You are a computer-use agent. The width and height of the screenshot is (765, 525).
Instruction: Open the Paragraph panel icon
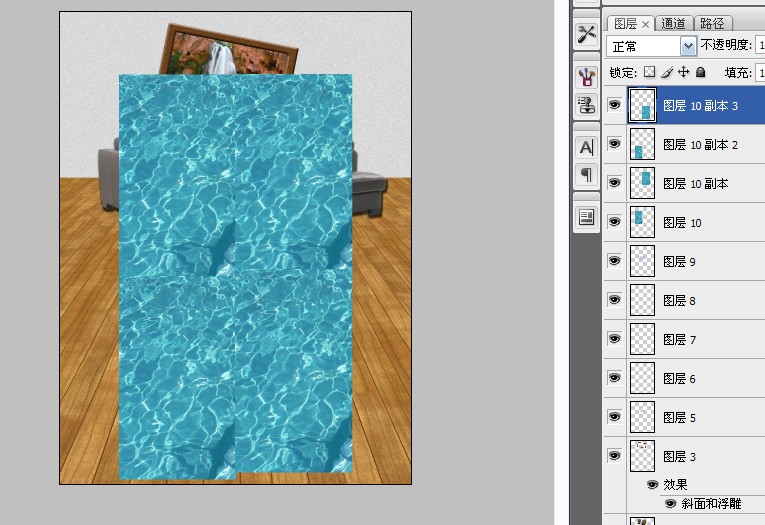pyautogui.click(x=586, y=174)
